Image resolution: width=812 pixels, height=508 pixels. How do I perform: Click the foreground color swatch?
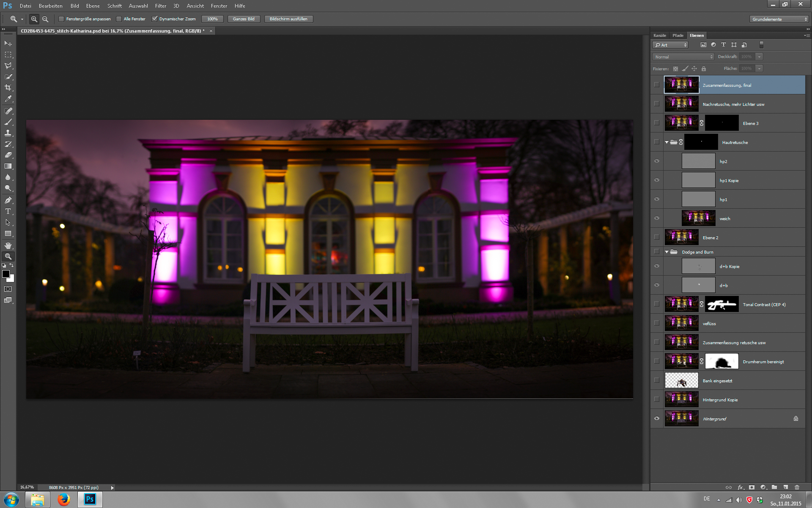[6, 274]
